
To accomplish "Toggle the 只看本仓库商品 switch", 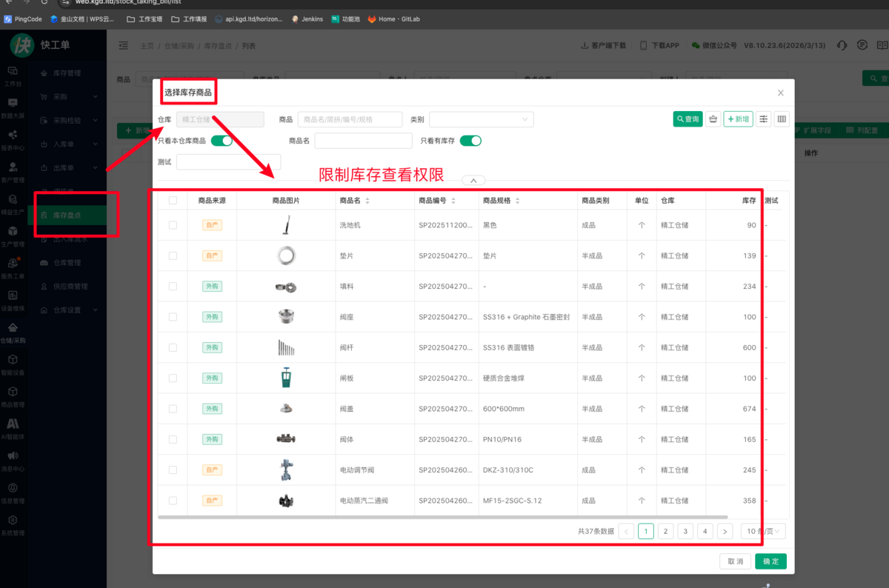I will point(222,141).
